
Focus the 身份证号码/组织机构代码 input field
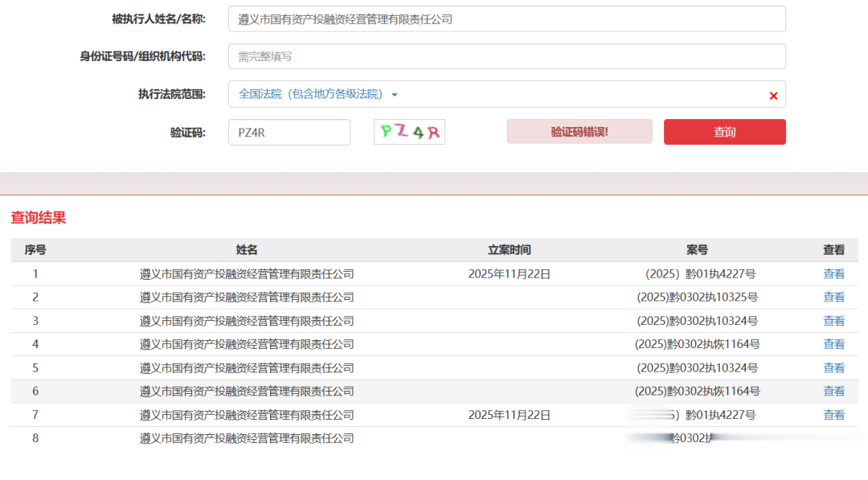coord(506,56)
